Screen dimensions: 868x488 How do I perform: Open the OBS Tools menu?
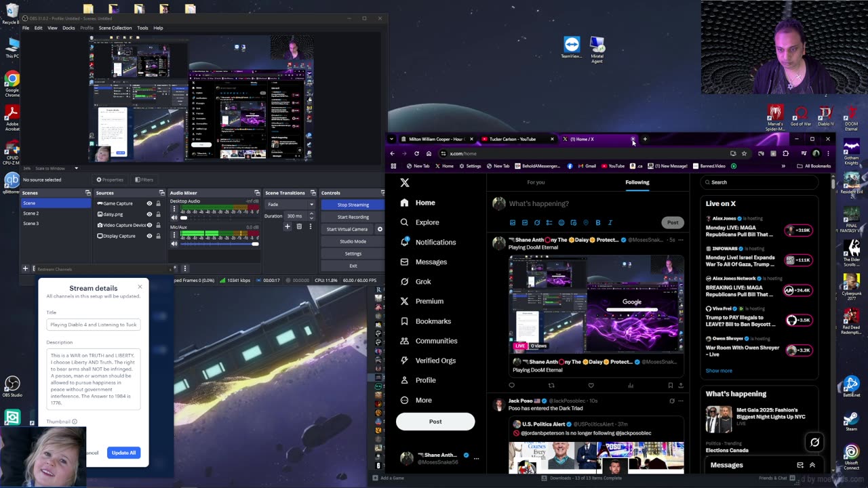pos(142,28)
